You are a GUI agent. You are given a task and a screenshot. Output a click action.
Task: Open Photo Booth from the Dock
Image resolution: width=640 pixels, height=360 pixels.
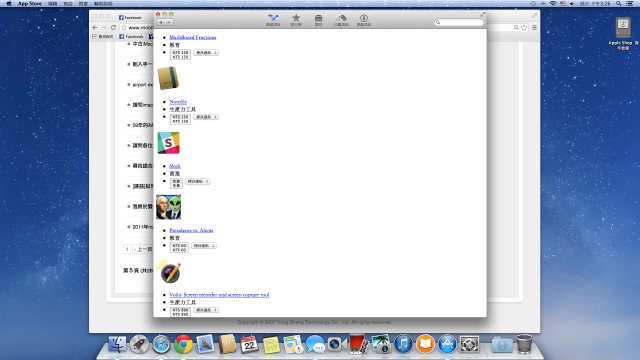coord(359,344)
